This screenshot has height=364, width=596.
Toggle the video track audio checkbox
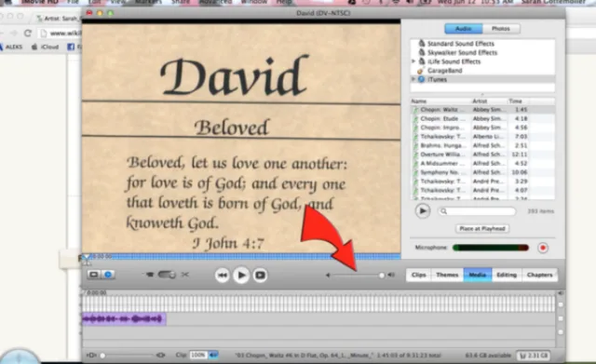[x=561, y=304]
